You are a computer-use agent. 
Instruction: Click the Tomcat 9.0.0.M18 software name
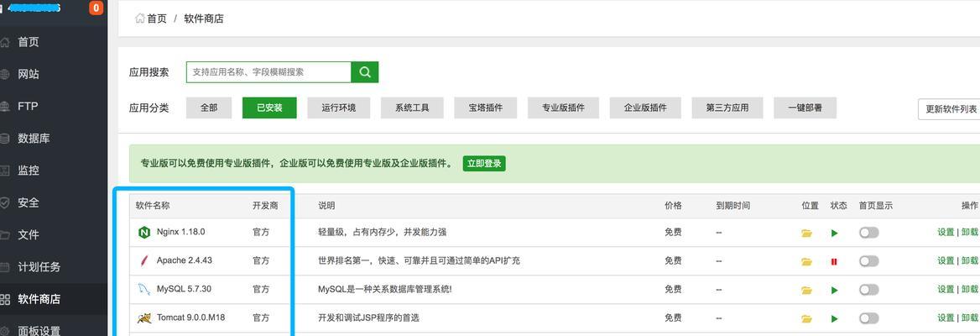190,318
